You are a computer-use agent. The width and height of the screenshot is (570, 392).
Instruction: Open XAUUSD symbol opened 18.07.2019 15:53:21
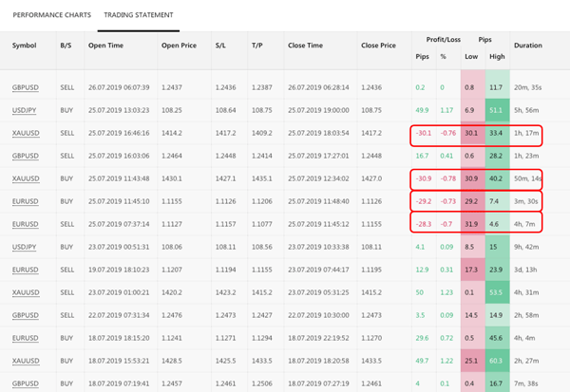[27, 361]
